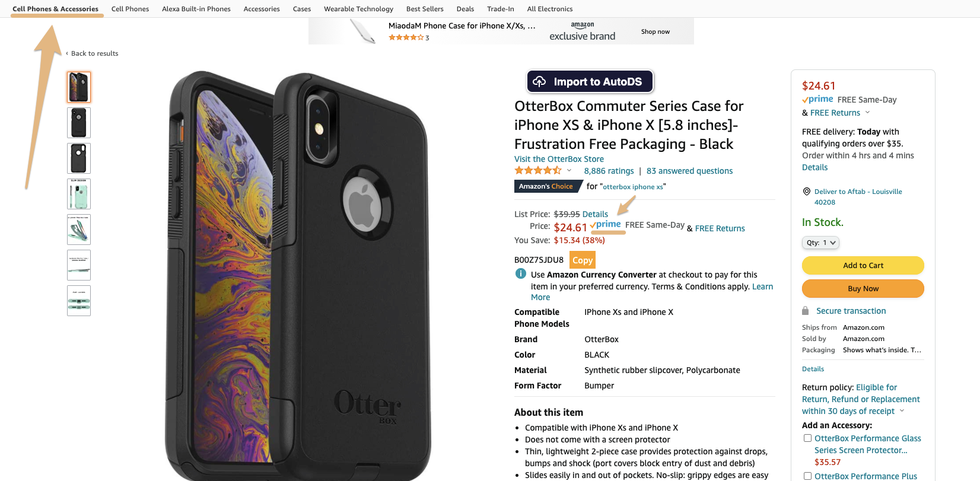Expand the FREE Returns chevron in buy box
The height and width of the screenshot is (481, 980).
(867, 113)
